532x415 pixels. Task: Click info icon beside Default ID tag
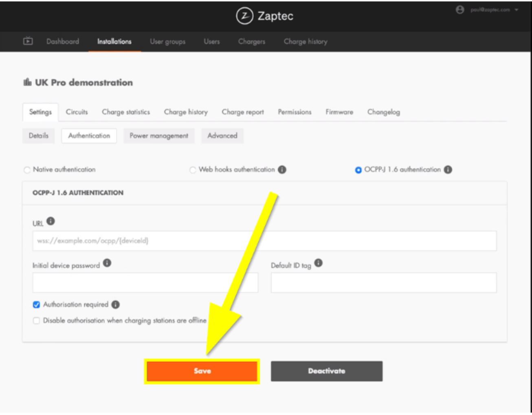319,263
